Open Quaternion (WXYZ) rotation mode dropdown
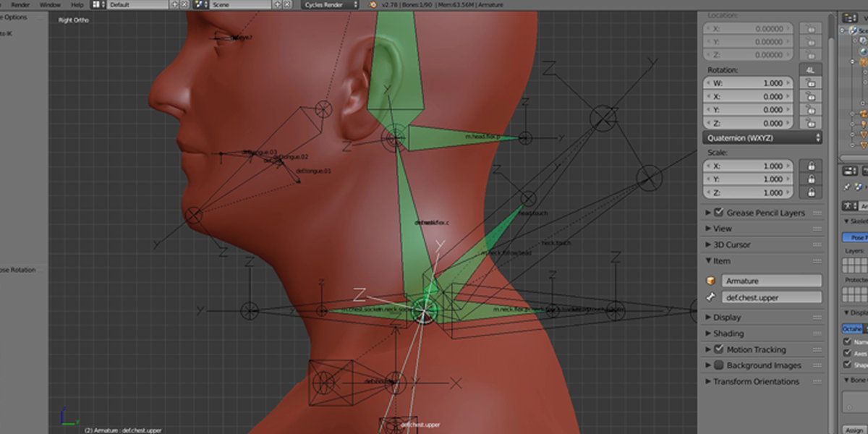The height and width of the screenshot is (434, 868). (762, 137)
